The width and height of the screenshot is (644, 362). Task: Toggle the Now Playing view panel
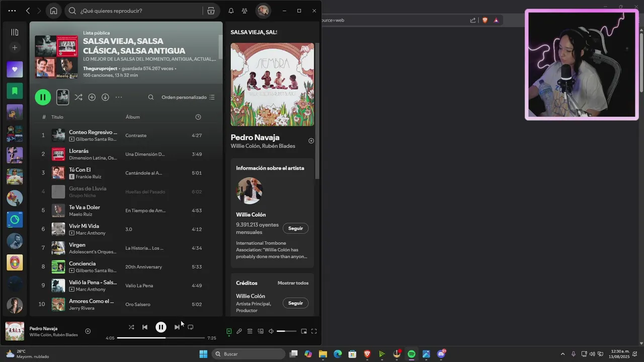pyautogui.click(x=229, y=331)
